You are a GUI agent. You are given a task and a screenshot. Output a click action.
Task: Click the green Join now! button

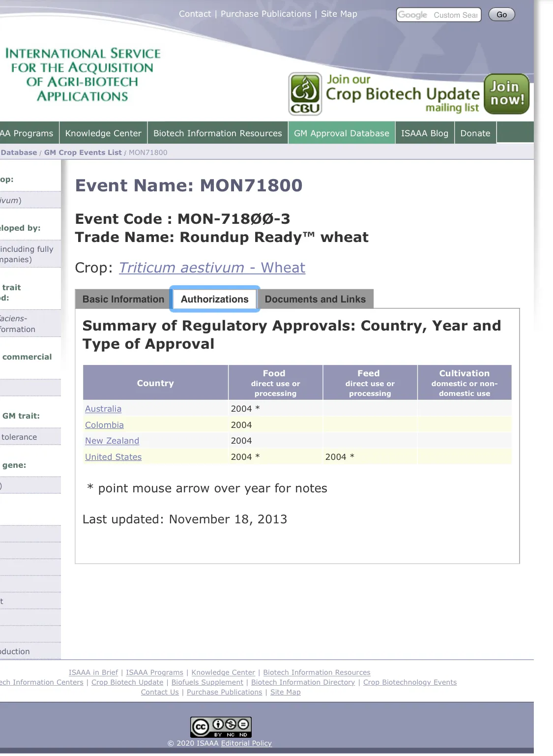507,93
